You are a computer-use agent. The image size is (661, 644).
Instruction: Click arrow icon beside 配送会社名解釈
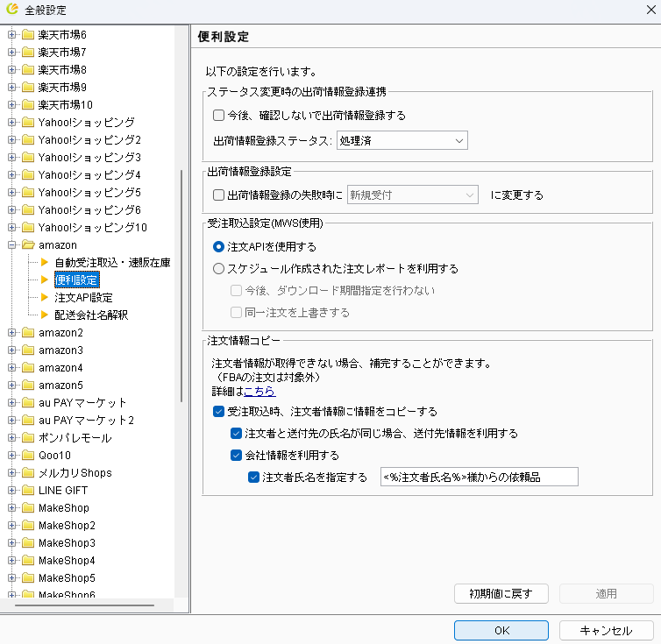click(45, 315)
